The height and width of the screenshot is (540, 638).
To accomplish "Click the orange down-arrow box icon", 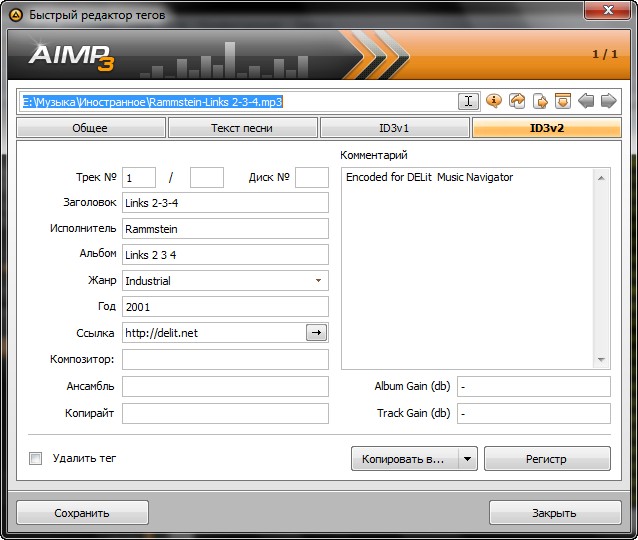I will click(563, 101).
